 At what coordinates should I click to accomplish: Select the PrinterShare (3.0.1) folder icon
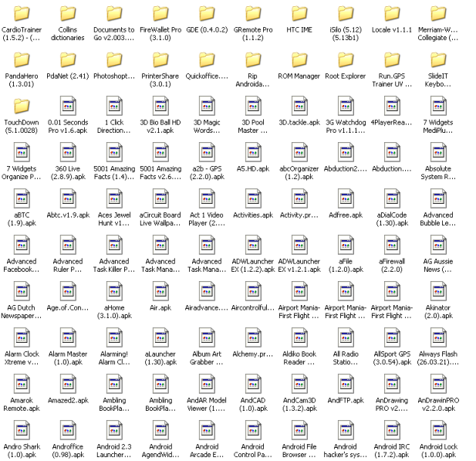(x=160, y=60)
